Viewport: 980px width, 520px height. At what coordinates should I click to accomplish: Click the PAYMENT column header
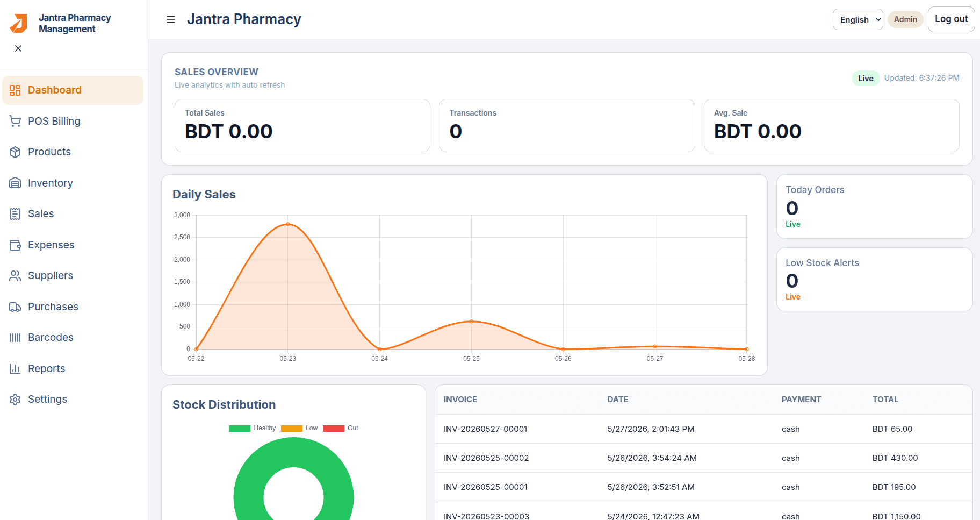[801, 400]
